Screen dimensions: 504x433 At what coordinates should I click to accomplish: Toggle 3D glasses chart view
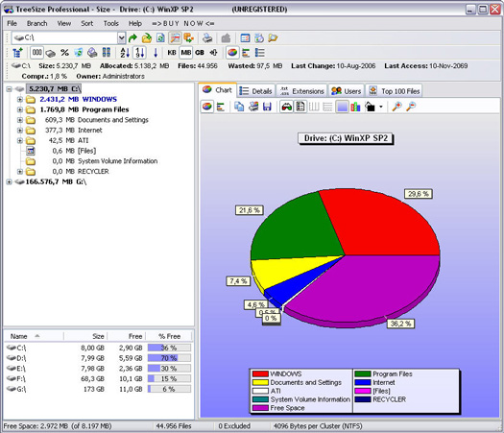click(x=286, y=107)
